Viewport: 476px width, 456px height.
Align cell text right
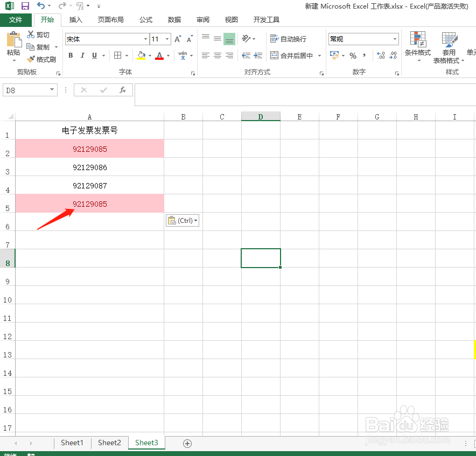229,55
